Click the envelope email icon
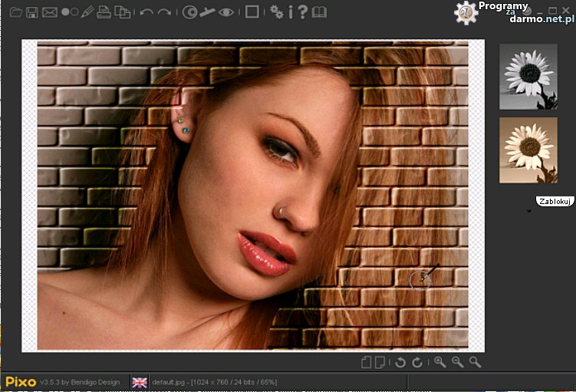 pos(50,12)
